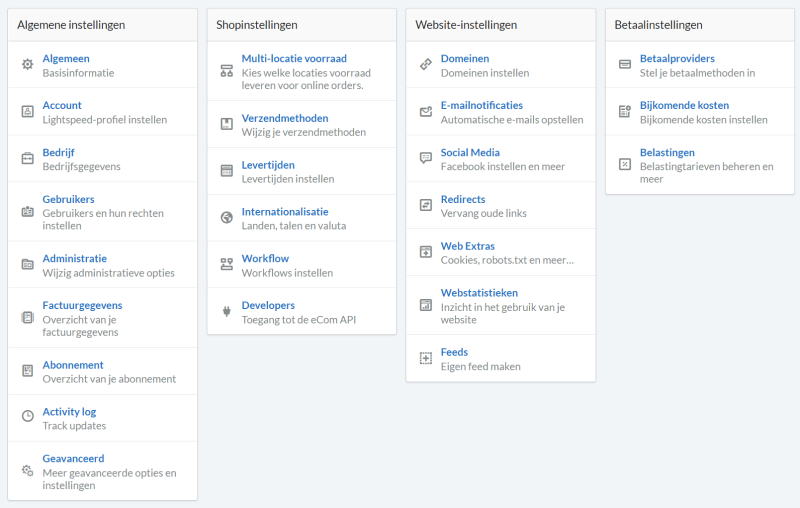This screenshot has height=508, width=800.
Task: Click the cogs icon beside Geavanceerd
Action: coord(28,470)
